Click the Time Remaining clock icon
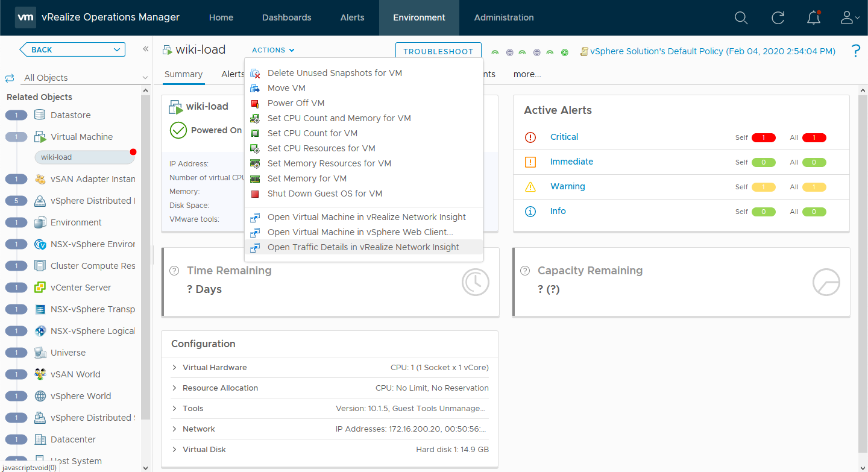 pos(476,282)
